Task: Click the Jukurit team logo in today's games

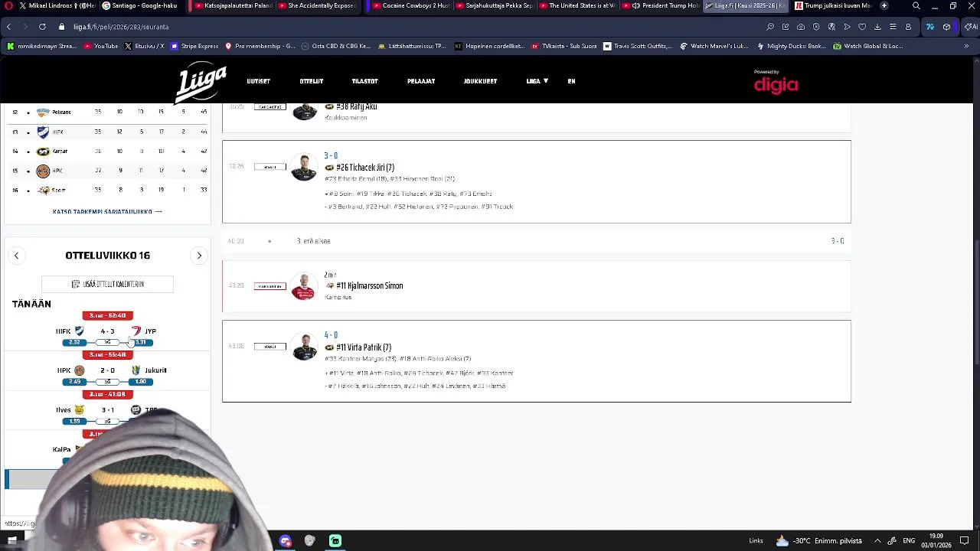Action: (x=136, y=370)
